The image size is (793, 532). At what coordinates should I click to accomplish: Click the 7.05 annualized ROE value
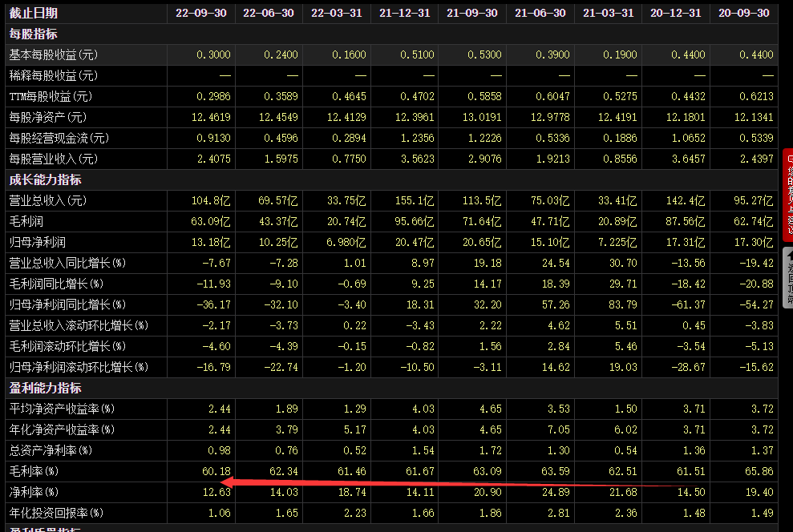(x=558, y=429)
